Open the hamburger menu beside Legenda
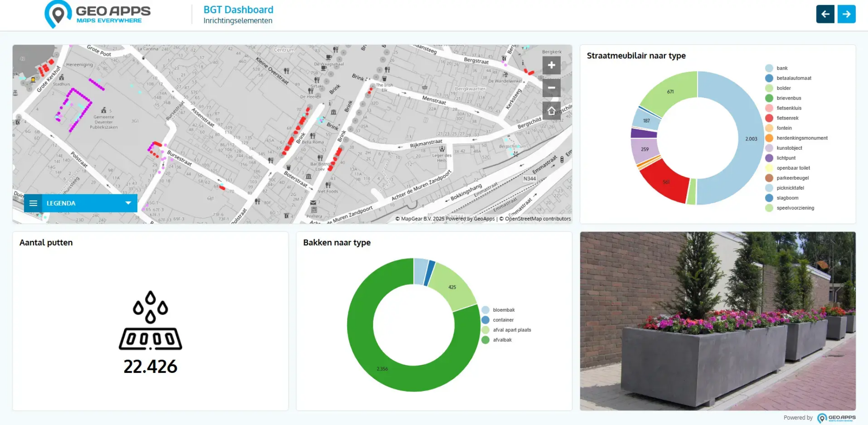This screenshot has height=425, width=868. pos(33,203)
